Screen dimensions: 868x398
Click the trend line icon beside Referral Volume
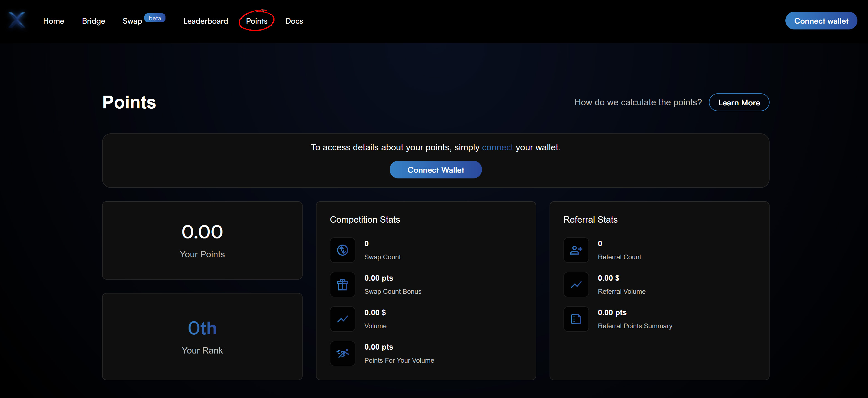pyautogui.click(x=576, y=285)
